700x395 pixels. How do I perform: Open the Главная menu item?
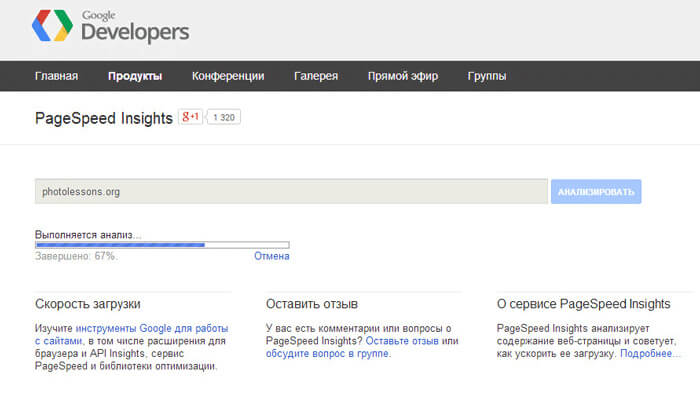56,76
